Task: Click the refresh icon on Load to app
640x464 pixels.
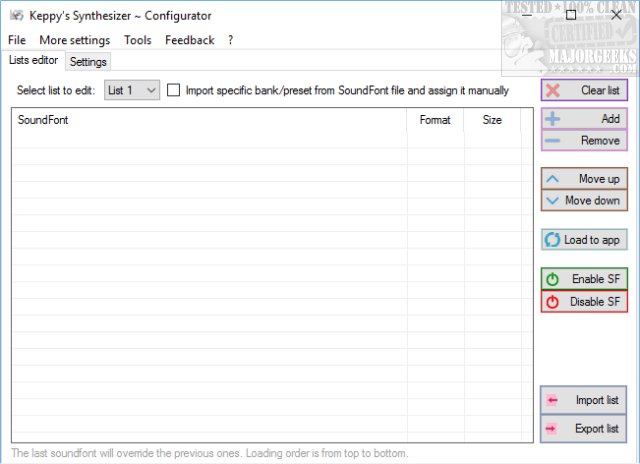Action: (x=552, y=240)
